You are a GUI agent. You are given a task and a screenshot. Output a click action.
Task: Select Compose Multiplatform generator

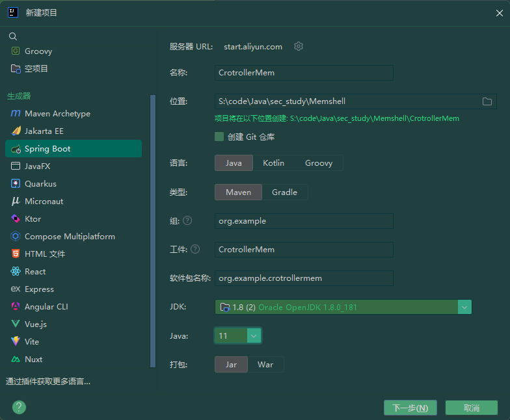coord(74,237)
